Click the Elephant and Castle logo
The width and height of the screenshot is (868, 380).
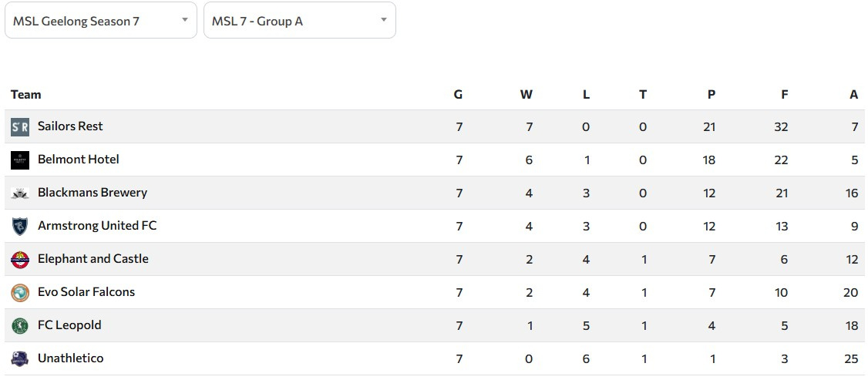(x=20, y=260)
